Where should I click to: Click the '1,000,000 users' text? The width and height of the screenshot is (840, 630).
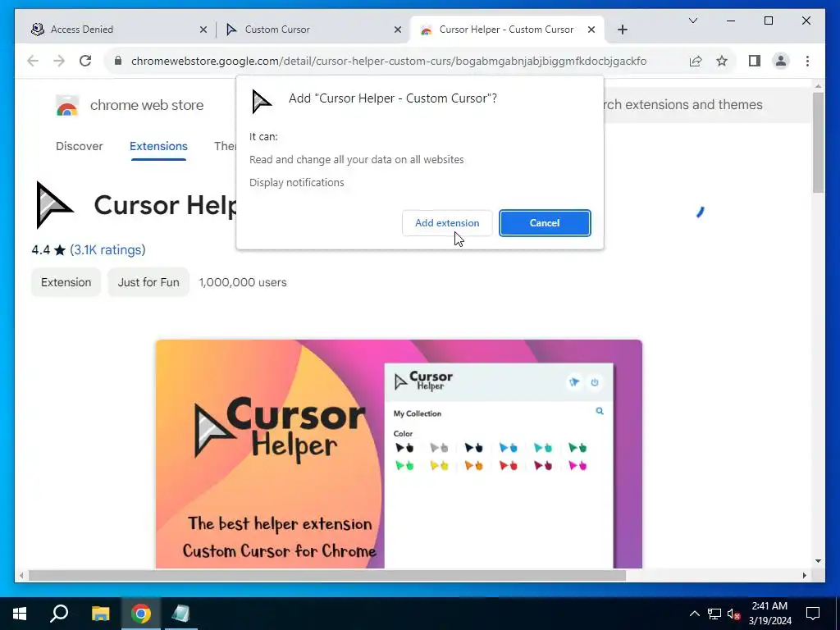pos(243,282)
